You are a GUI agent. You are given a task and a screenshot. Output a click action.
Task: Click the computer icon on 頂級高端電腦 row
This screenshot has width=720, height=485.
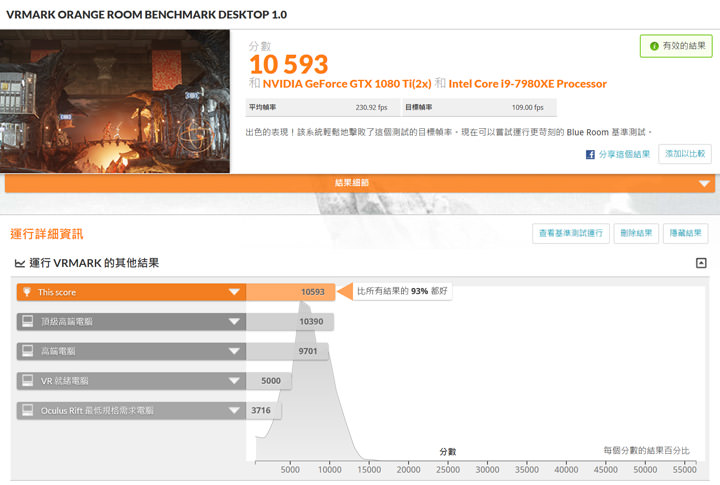[x=28, y=321]
